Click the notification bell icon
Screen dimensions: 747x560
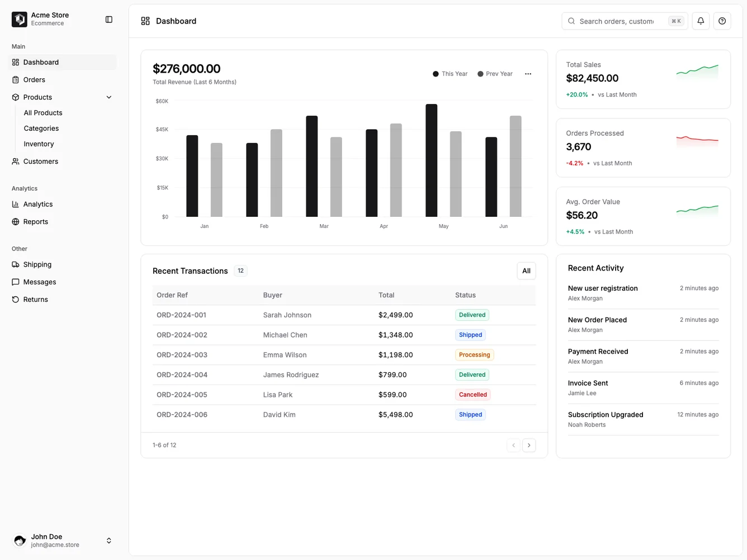pyautogui.click(x=700, y=21)
